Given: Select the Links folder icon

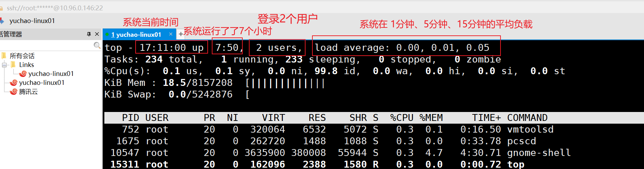Looking at the screenshot, I should click(x=13, y=65).
